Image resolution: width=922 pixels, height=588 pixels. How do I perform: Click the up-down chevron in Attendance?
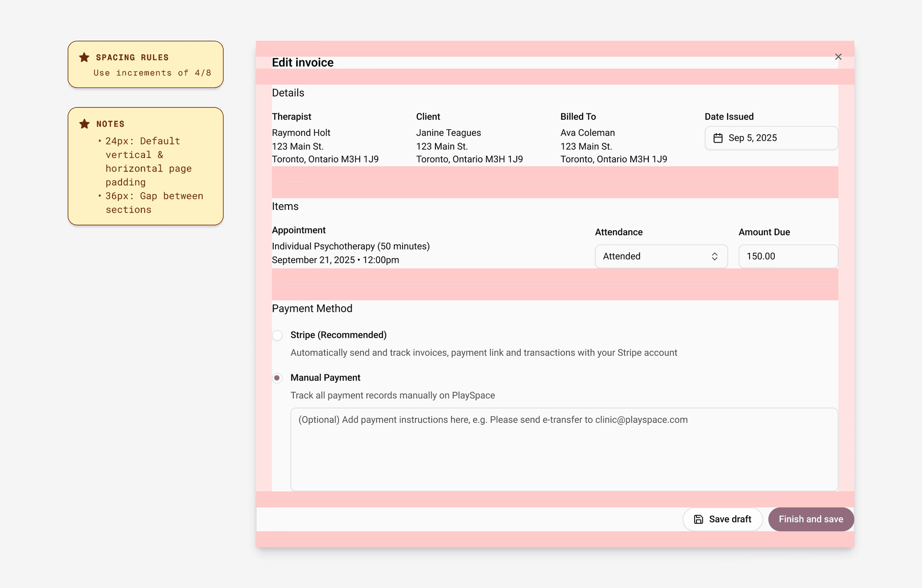coord(714,256)
